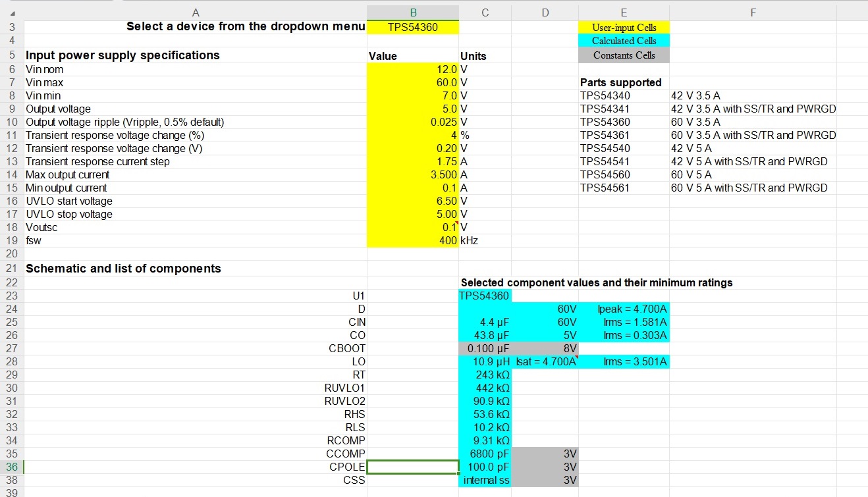The image size is (868, 497).
Task: Click the yellow User-input Cells legend
Action: [x=624, y=28]
